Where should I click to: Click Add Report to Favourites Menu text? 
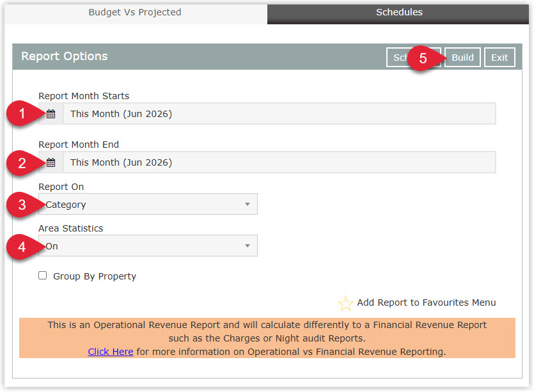(x=426, y=302)
